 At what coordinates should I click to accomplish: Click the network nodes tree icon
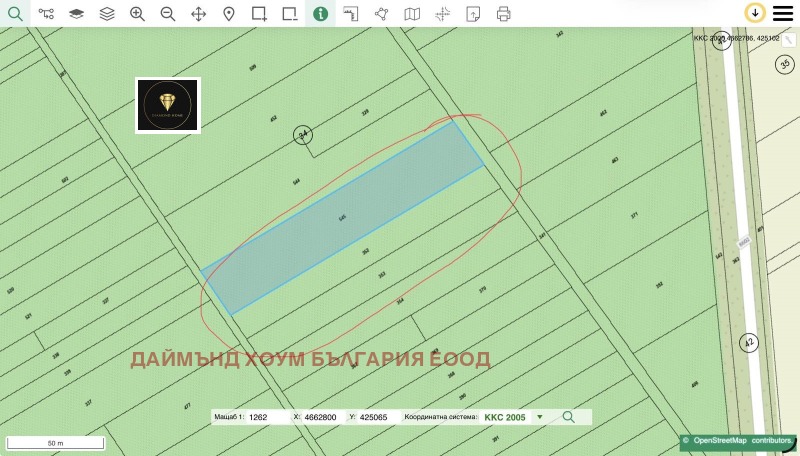46,14
